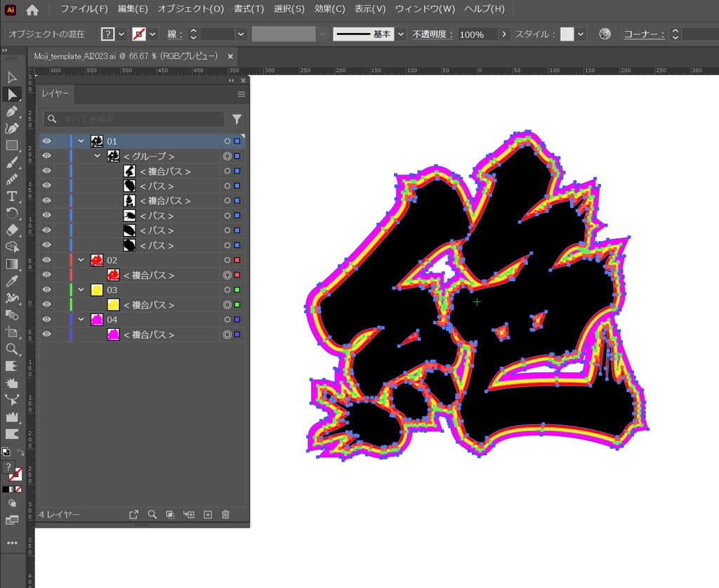Hide layer 04 with eye icon
This screenshot has width=719, height=588.
[x=47, y=319]
